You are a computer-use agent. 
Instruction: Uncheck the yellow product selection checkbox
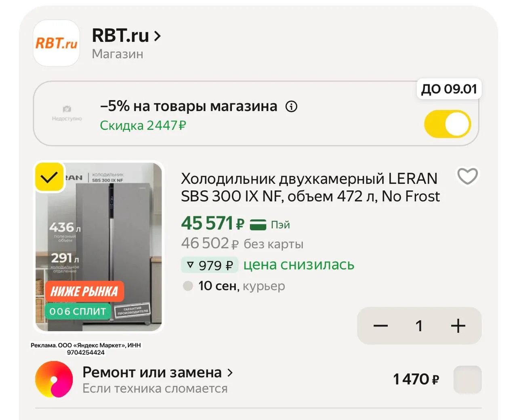(x=49, y=177)
